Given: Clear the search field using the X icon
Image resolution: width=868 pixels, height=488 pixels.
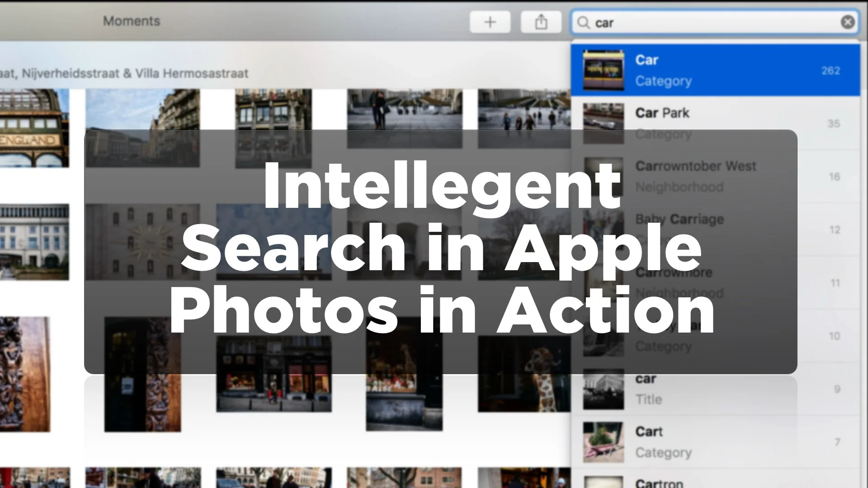Looking at the screenshot, I should tap(847, 22).
